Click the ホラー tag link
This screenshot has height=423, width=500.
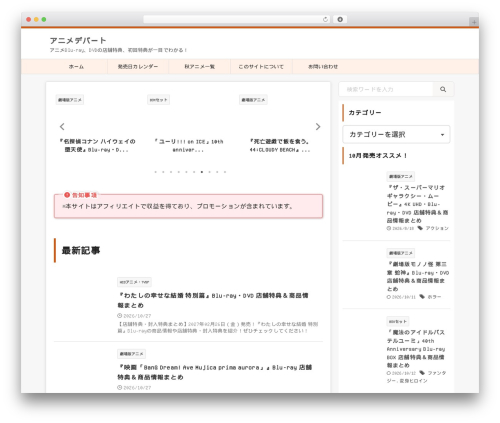tap(434, 297)
